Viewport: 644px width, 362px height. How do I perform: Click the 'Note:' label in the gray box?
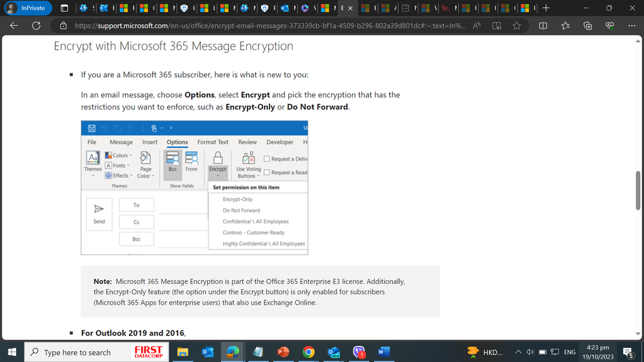pos(102,281)
